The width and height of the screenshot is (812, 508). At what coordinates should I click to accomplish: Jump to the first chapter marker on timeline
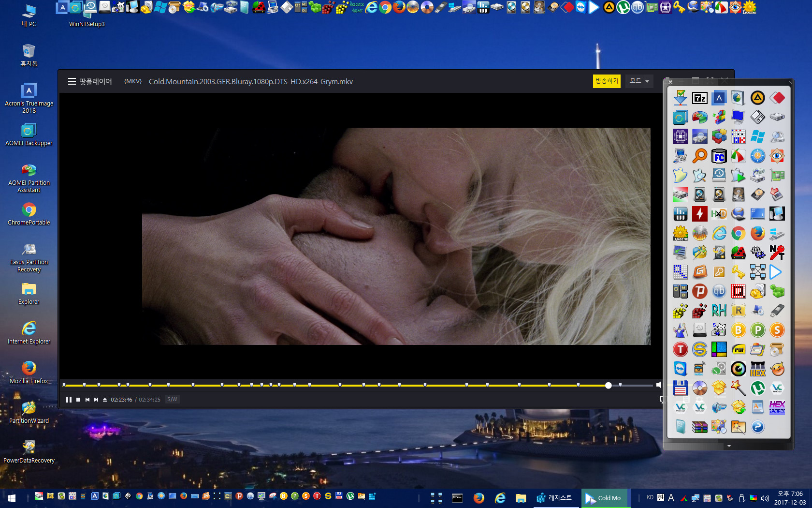(64, 385)
